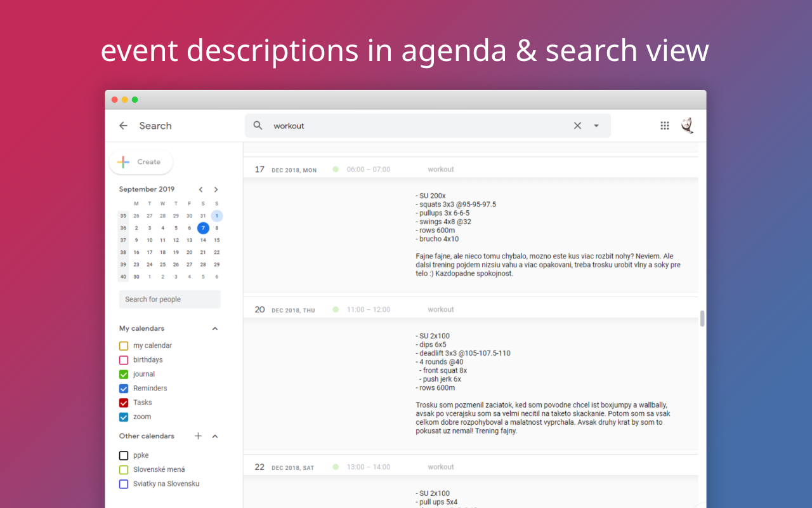
Task: Click the 13:00 – 14:00 time text
Action: (x=369, y=467)
